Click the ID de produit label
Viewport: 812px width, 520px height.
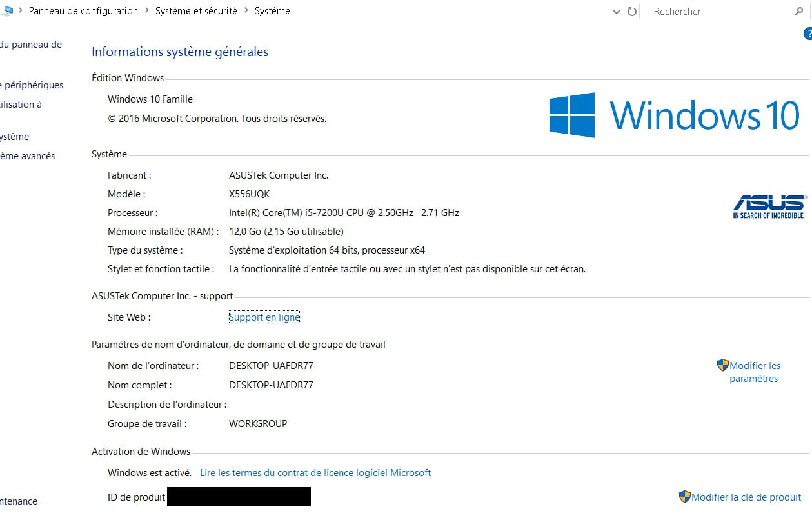tap(137, 497)
